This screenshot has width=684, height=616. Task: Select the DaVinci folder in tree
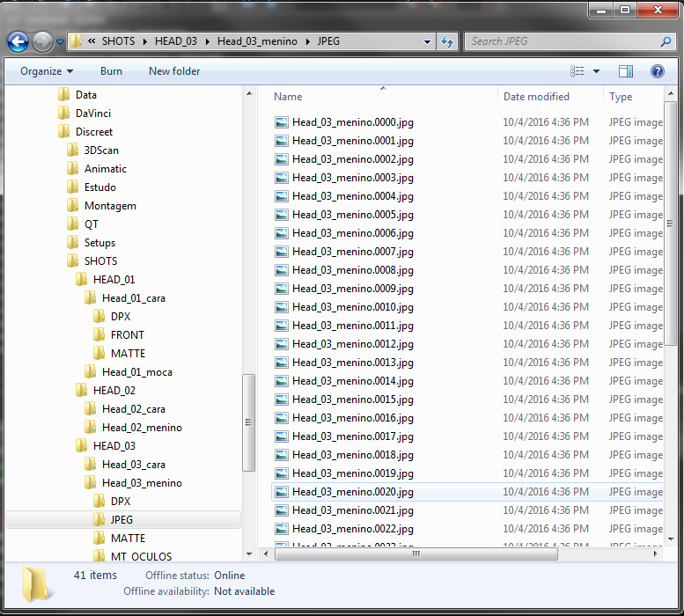coord(92,114)
